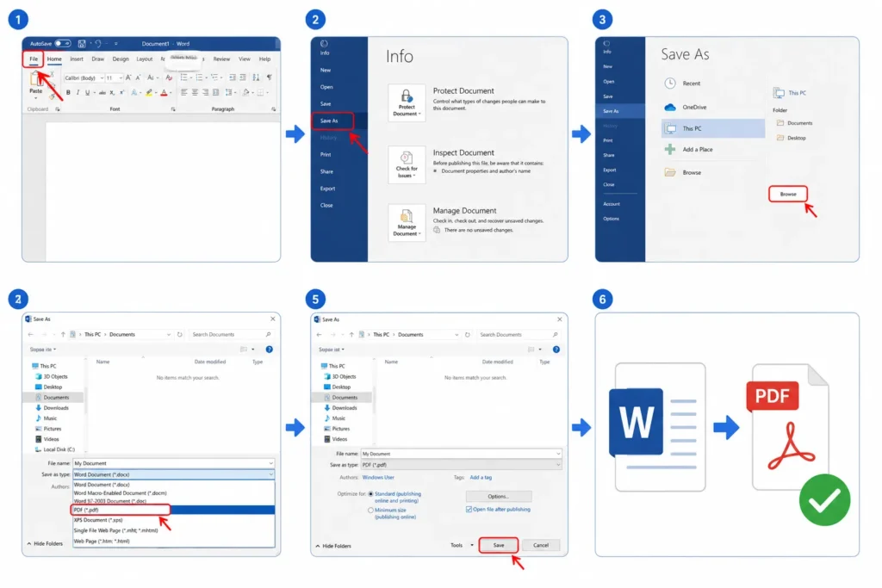Click the Sort A-Z icon in the Paragraph group
Screen dimensions: 882x588
tap(256, 77)
